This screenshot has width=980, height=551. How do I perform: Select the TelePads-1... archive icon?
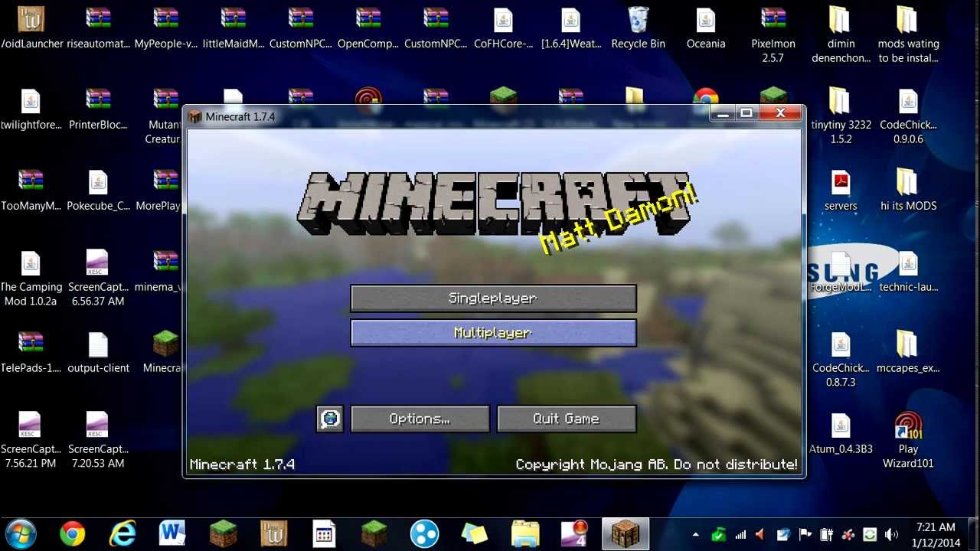31,352
